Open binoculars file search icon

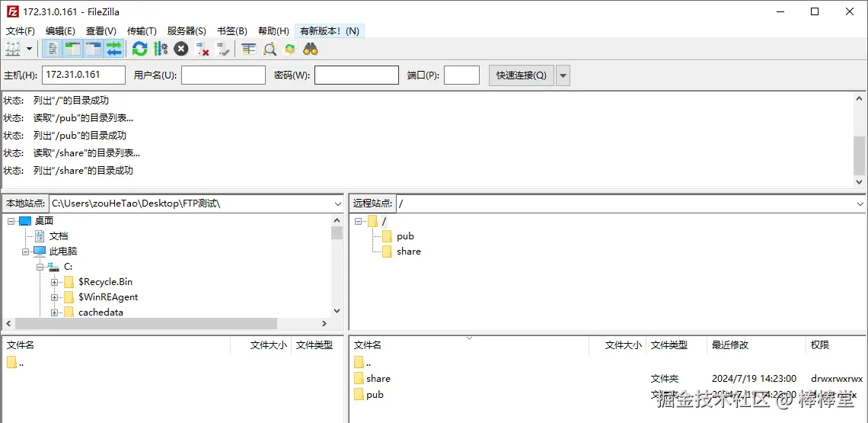311,50
